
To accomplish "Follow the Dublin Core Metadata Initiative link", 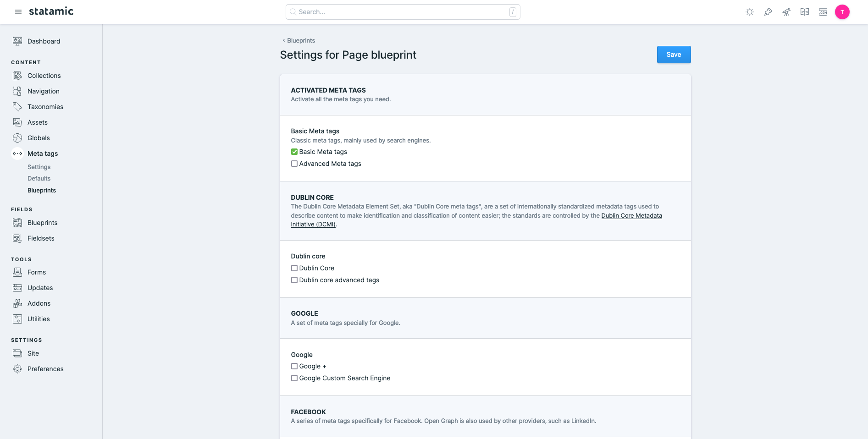I will 631,215.
